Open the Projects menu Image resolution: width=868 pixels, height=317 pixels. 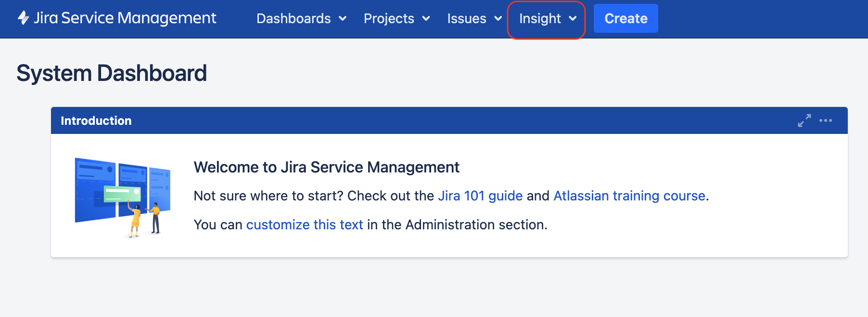396,18
